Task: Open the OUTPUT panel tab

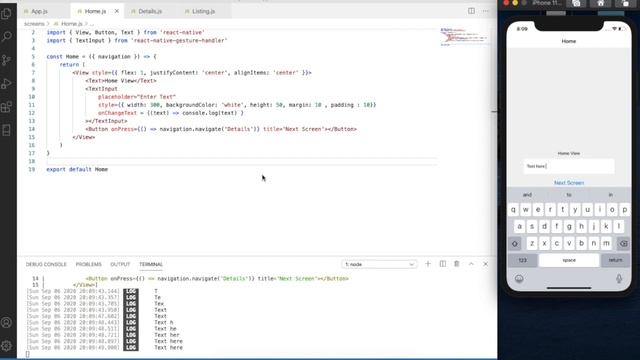Action: pyautogui.click(x=120, y=264)
